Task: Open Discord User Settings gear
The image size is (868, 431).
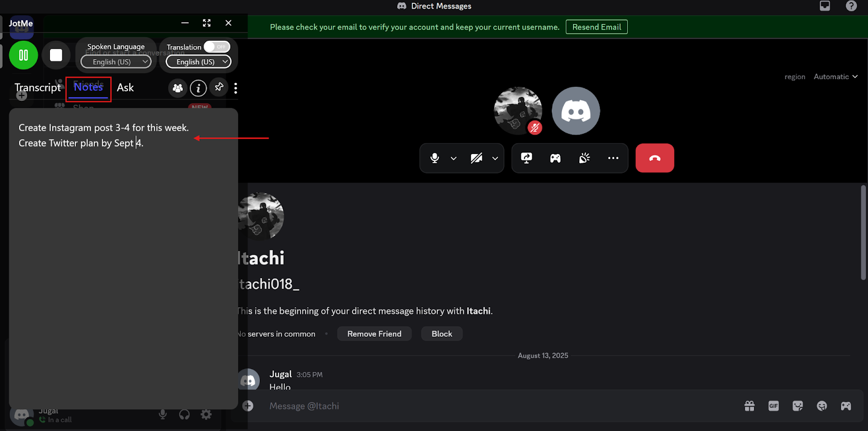Action: click(206, 415)
